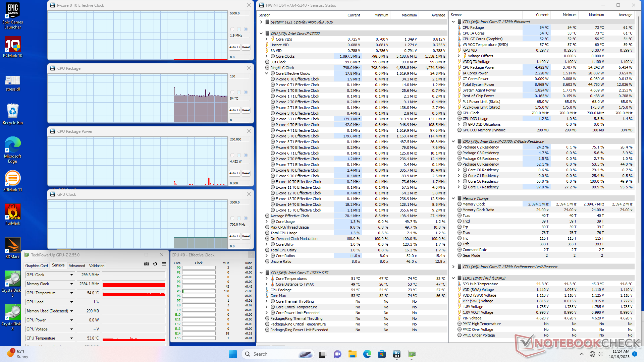This screenshot has height=362, width=644.
Task: Take a GPU-Z screenshot with camera icon
Action: point(147,264)
